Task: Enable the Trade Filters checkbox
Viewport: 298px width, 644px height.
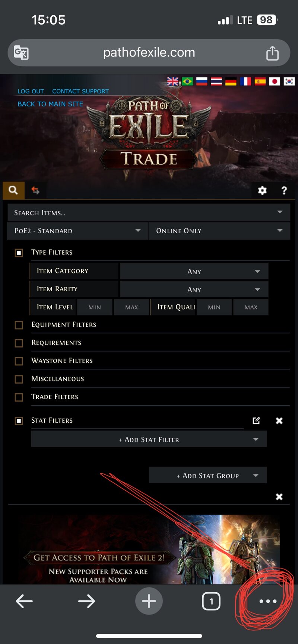Action: pyautogui.click(x=19, y=397)
